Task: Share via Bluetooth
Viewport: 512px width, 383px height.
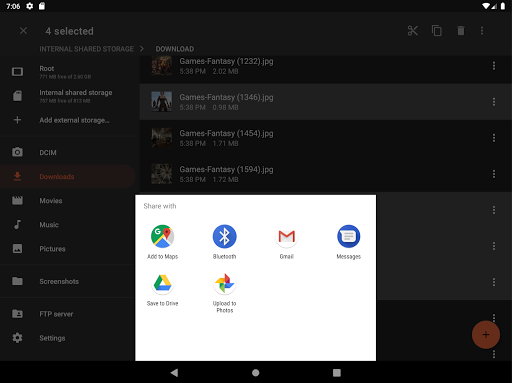Action: point(224,242)
